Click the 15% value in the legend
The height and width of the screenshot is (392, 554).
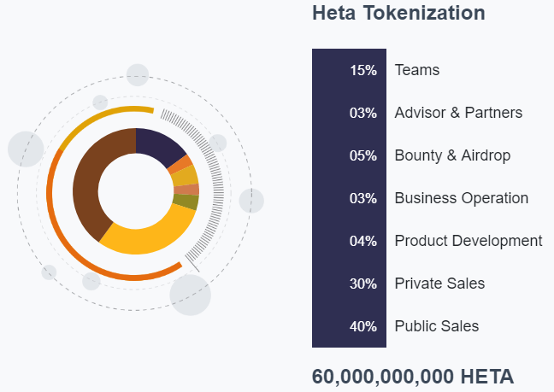pos(363,70)
